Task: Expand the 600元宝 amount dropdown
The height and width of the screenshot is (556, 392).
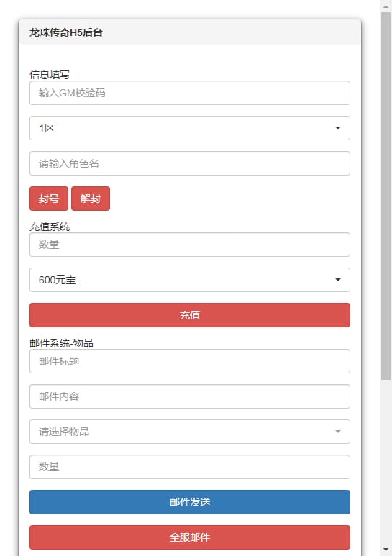Action: 190,280
